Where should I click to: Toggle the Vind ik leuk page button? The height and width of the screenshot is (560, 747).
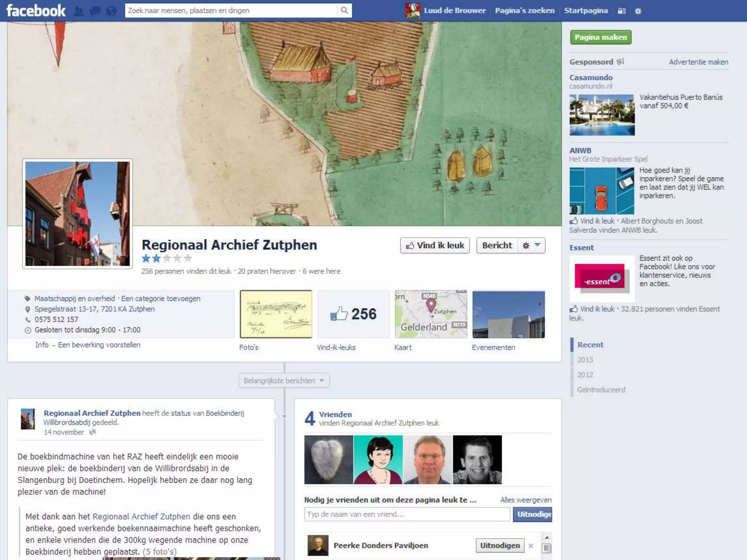435,245
